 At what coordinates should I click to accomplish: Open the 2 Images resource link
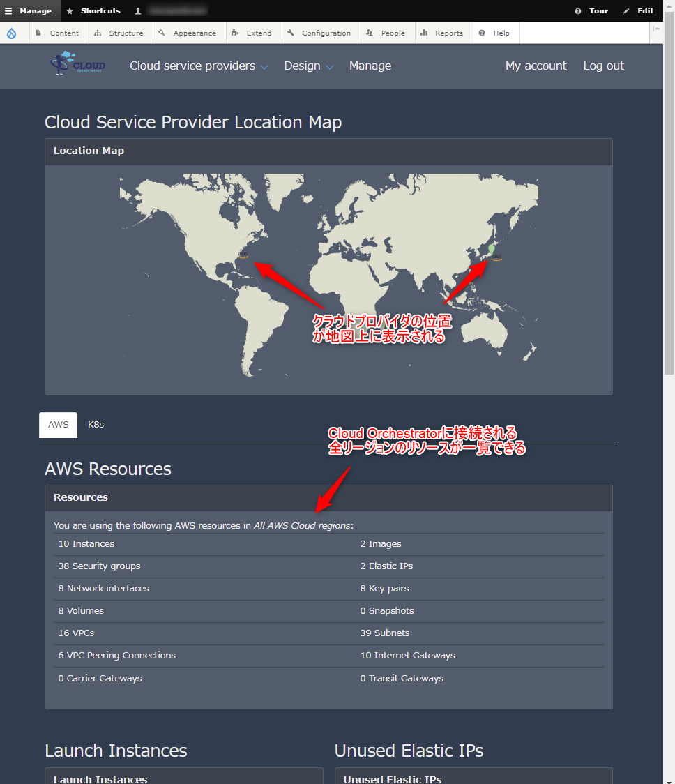tap(381, 544)
